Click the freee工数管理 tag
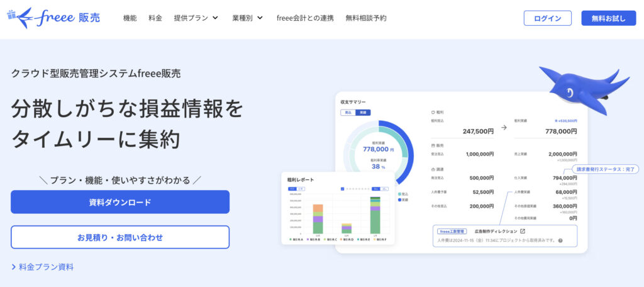The width and height of the screenshot is (644, 287). point(452,232)
